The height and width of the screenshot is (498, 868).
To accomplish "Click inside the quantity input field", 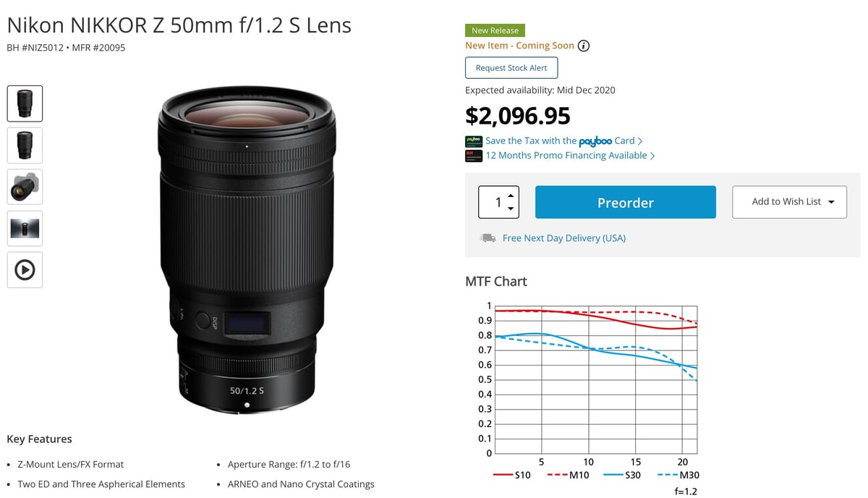I will click(x=495, y=202).
